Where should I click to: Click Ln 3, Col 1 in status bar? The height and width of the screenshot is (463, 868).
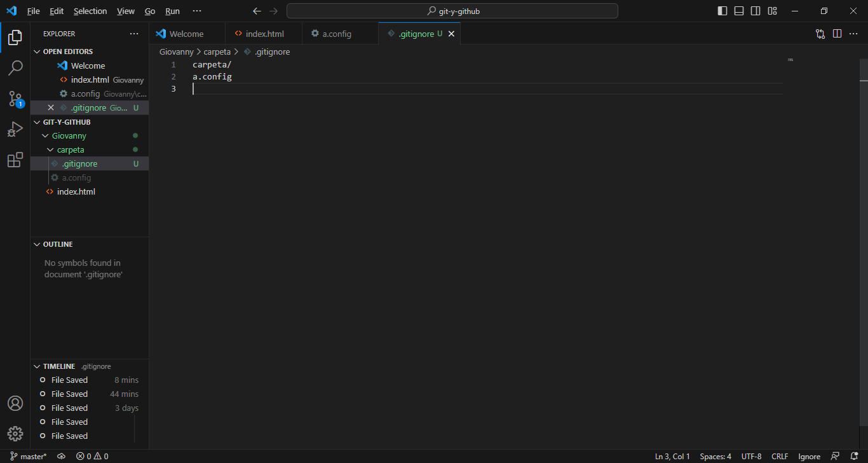tap(672, 456)
